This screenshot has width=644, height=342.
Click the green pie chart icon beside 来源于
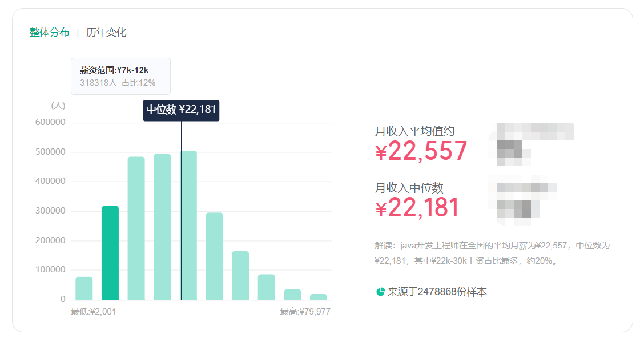tap(380, 292)
